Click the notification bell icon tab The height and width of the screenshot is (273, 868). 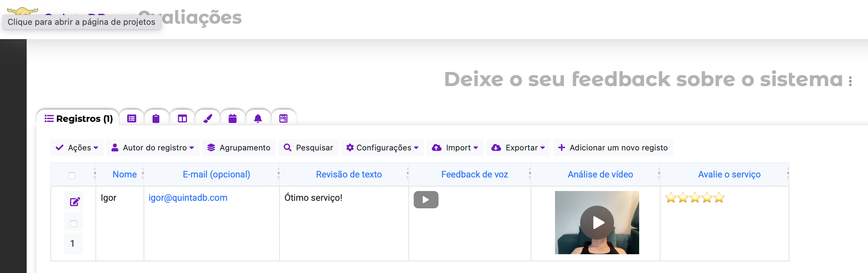coord(258,119)
